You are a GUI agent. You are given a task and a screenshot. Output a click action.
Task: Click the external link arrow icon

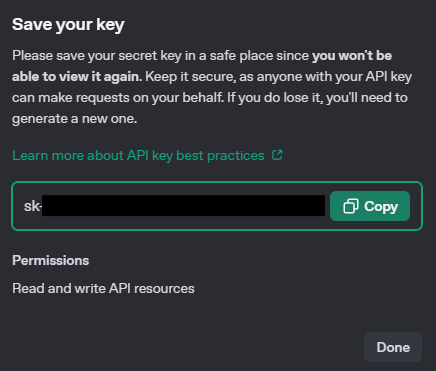(277, 155)
